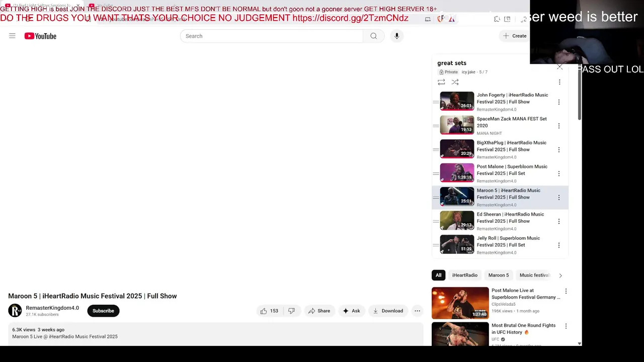Play SpaceMan Zack MANA FEST thumbnail
The image size is (644, 362).
pos(457,125)
